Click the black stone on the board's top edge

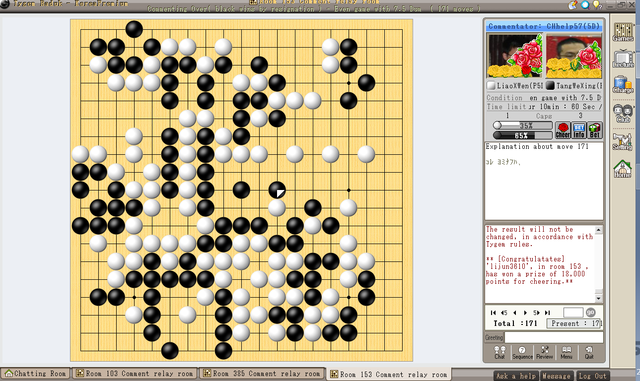134,29
